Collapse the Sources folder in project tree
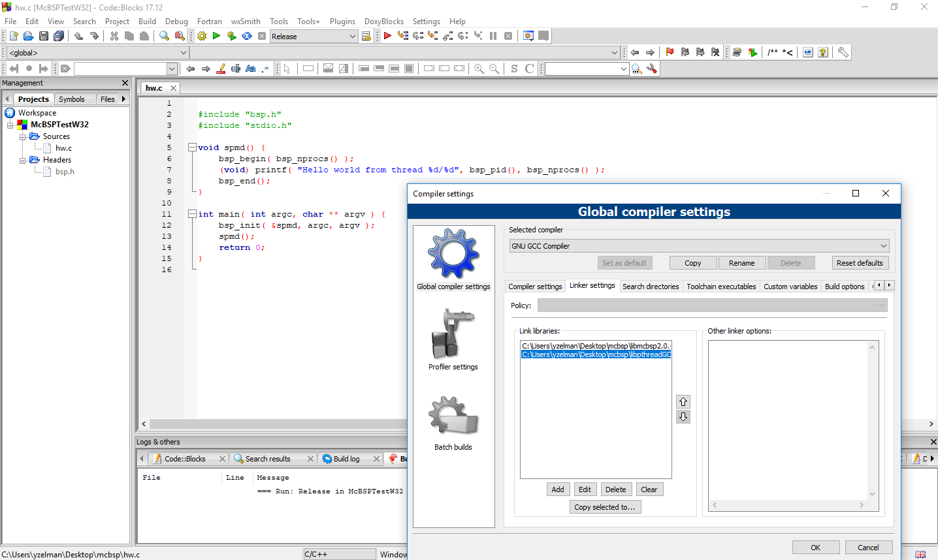The width and height of the screenshot is (938, 560). pos(22,136)
